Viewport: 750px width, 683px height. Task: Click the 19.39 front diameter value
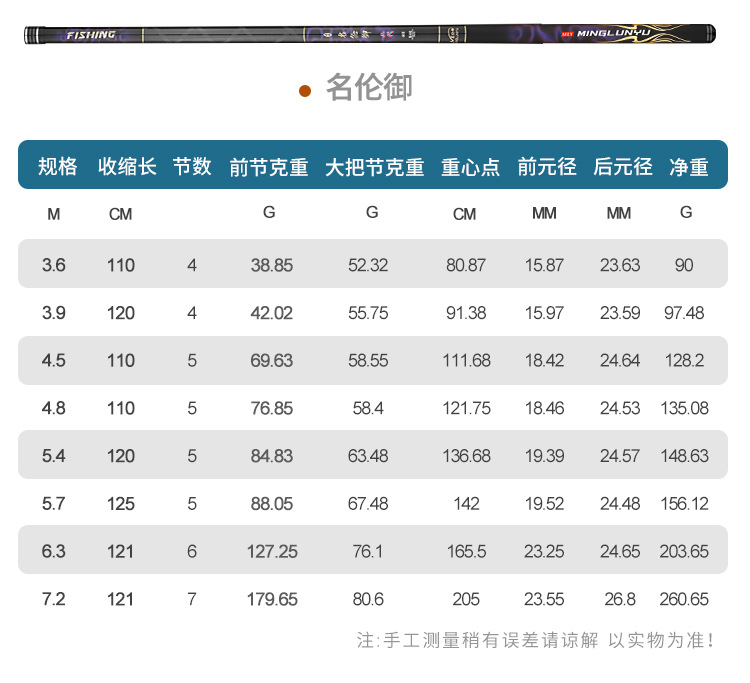[544, 456]
